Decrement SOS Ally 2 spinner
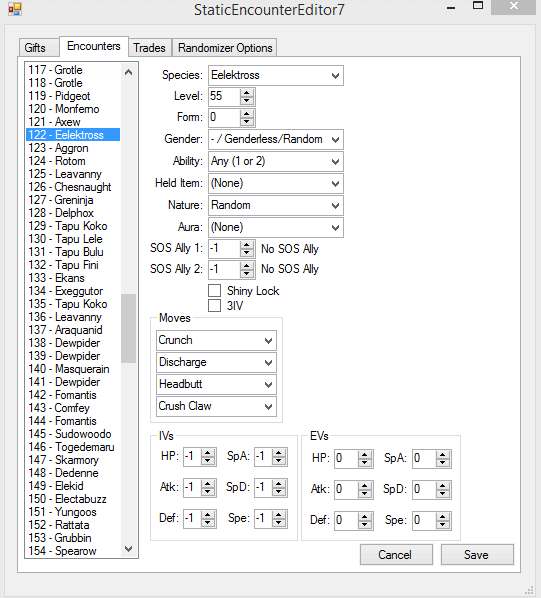Image resolution: width=541 pixels, height=598 pixels. (247, 273)
